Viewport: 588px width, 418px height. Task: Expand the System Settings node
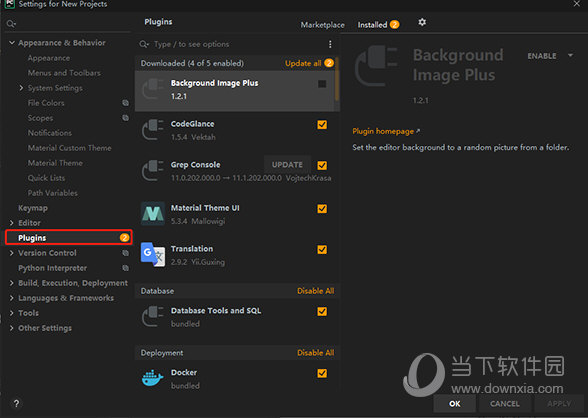pyautogui.click(x=21, y=88)
